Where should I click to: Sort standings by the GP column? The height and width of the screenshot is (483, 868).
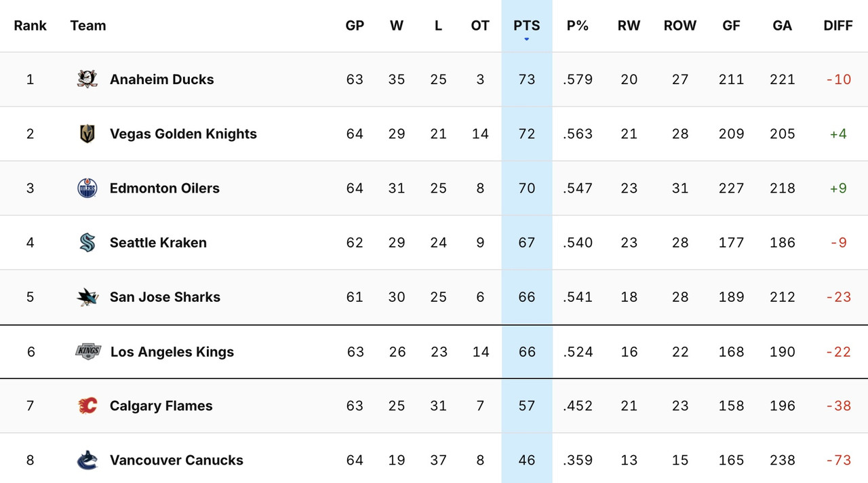355,25
